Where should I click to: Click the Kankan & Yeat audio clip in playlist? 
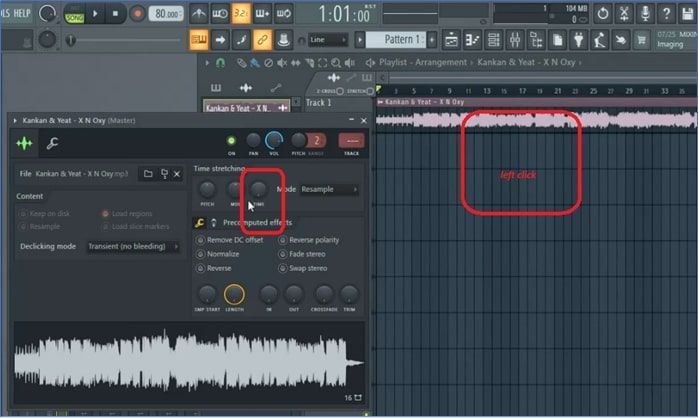click(520, 119)
